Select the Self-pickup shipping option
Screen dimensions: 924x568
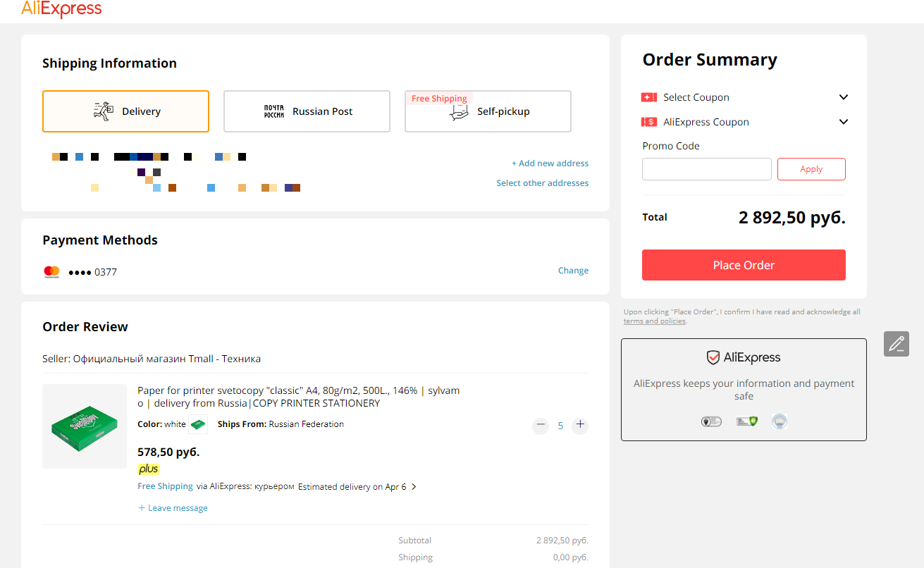point(488,111)
